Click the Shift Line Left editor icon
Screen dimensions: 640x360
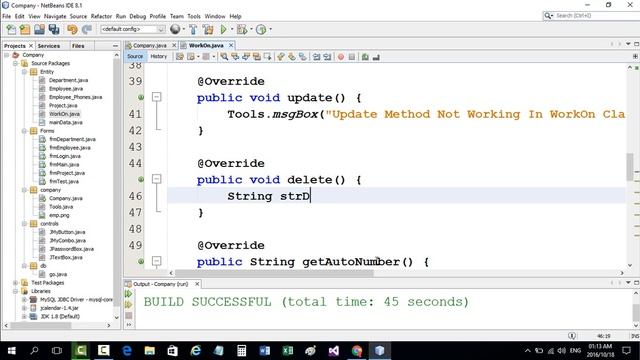tap(316, 57)
